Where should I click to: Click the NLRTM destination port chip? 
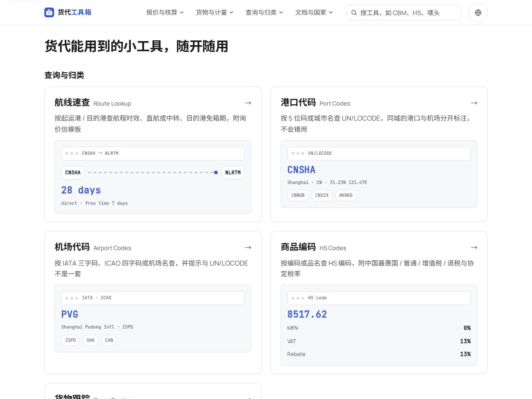pyautogui.click(x=233, y=172)
